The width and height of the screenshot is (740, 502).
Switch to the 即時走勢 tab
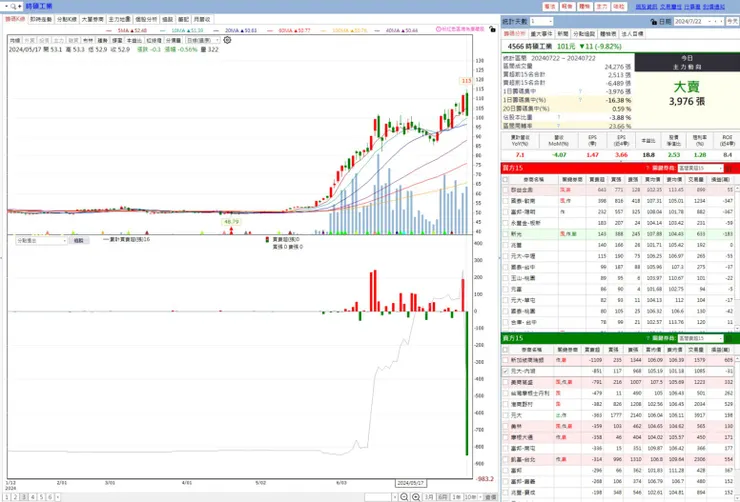tap(41, 19)
